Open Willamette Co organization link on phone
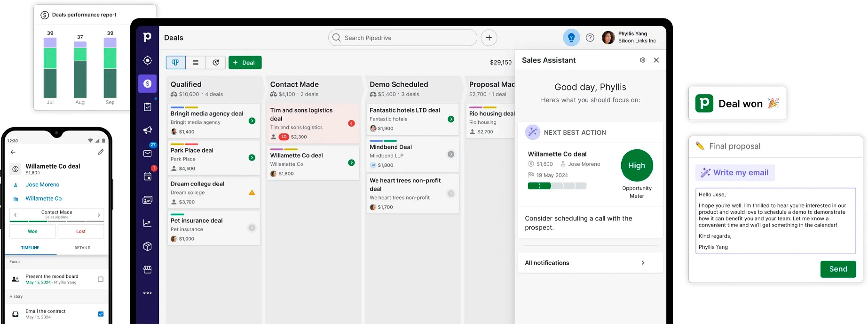The image size is (868, 324). coord(44,199)
